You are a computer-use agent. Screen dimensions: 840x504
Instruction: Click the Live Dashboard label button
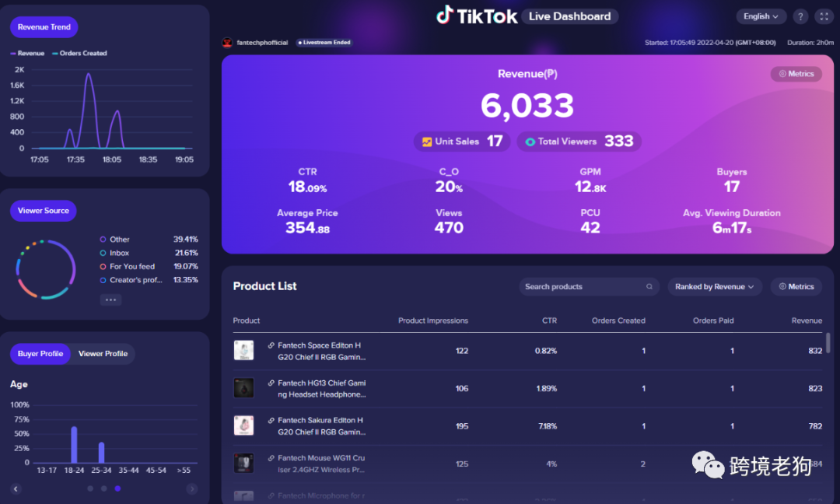coord(569,16)
